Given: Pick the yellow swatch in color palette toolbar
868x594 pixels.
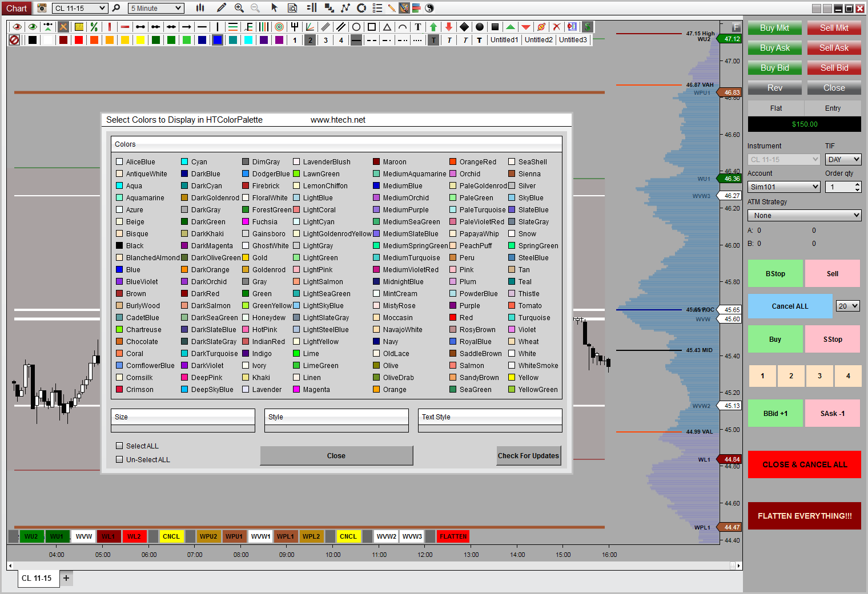Looking at the screenshot, I should click(x=140, y=40).
